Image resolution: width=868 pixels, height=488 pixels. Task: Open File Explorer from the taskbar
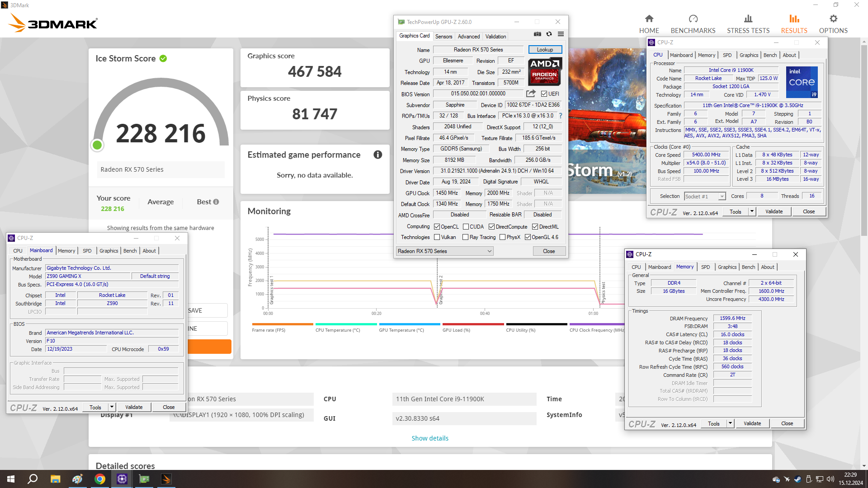click(x=55, y=479)
